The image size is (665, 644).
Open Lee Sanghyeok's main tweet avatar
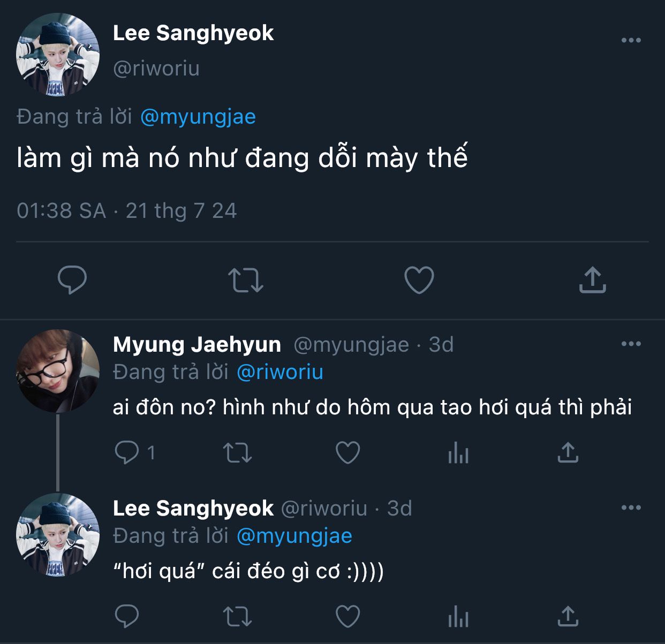pyautogui.click(x=58, y=55)
